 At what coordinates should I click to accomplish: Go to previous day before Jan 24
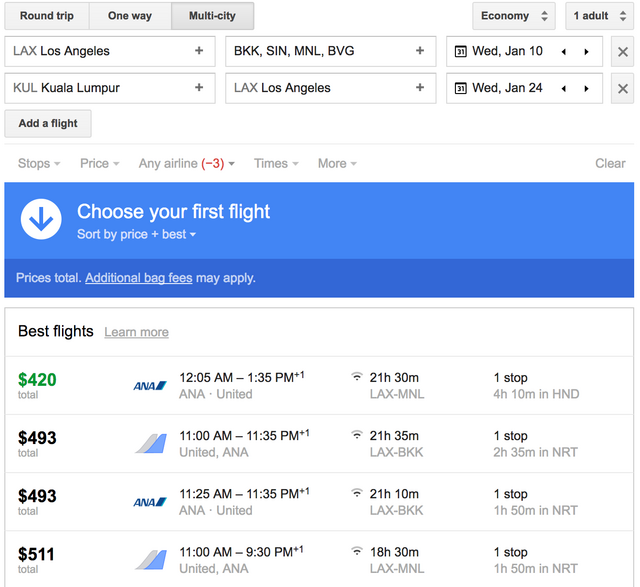(564, 88)
